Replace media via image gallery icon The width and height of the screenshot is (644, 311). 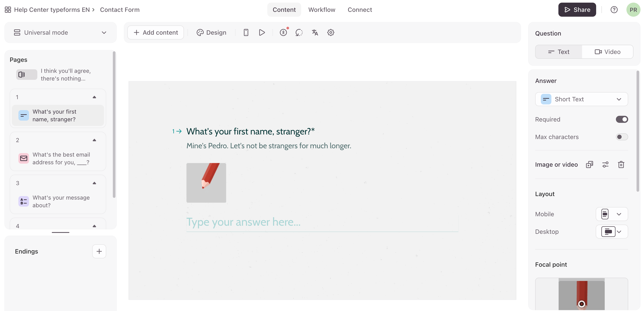tap(589, 165)
